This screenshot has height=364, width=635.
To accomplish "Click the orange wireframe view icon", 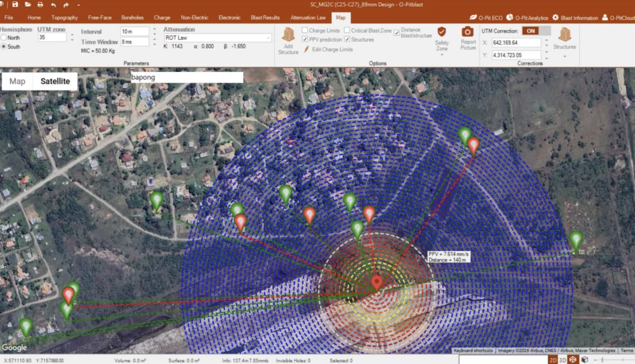I will click(572, 360).
